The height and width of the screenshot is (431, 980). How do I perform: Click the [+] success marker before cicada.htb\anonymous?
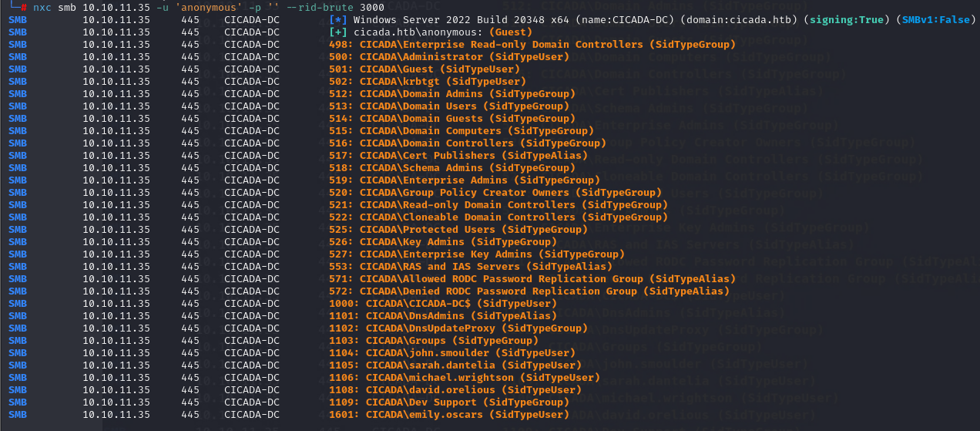337,32
